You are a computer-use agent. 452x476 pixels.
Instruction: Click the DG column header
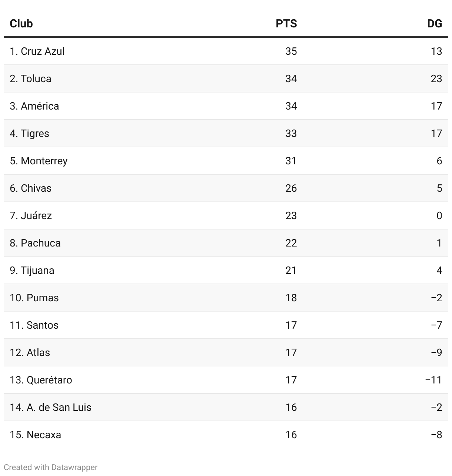click(435, 24)
